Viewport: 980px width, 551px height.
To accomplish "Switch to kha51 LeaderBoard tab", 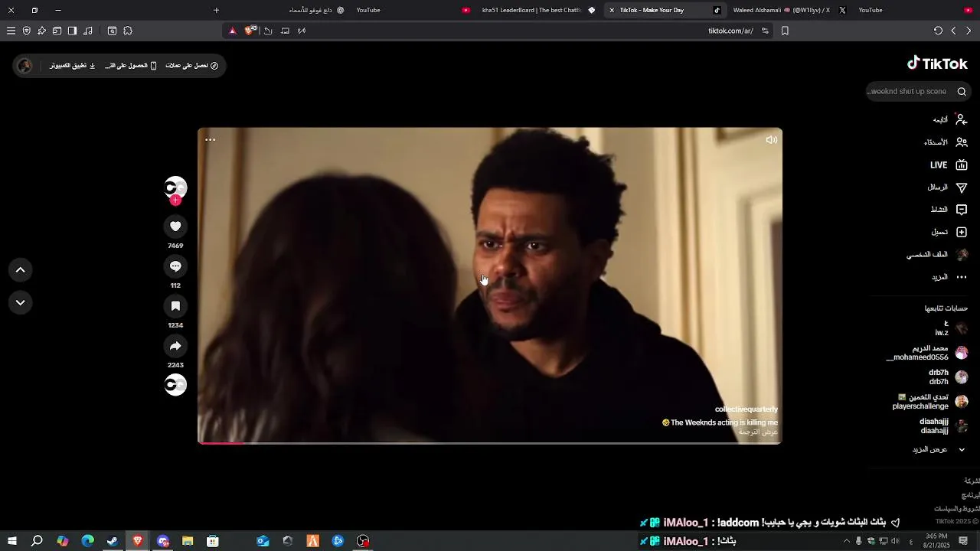I will click(x=539, y=10).
